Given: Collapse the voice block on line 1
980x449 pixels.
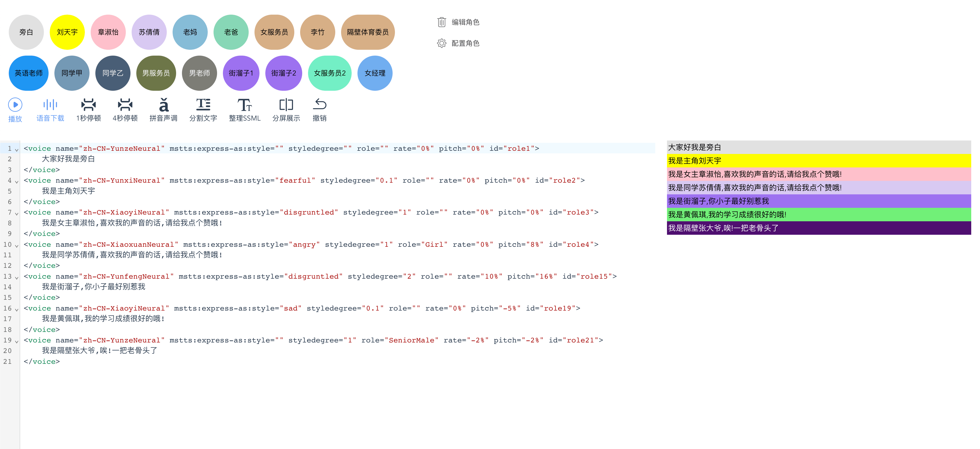Looking at the screenshot, I should pyautogui.click(x=16, y=150).
